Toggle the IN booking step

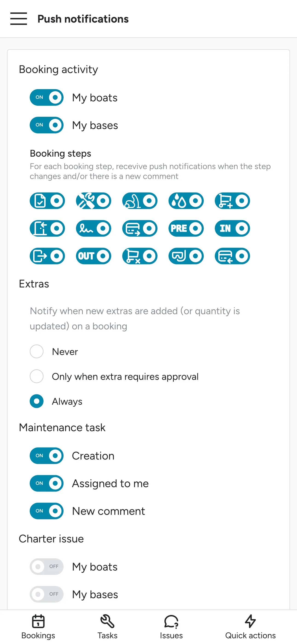tap(232, 228)
